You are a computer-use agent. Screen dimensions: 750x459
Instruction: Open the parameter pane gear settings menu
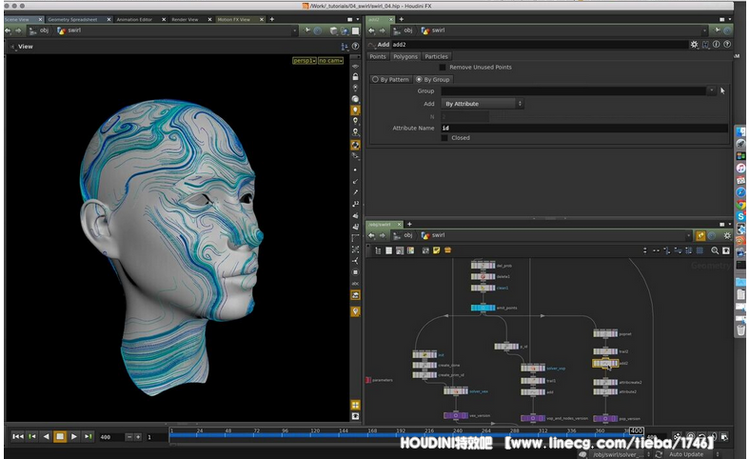pos(694,44)
